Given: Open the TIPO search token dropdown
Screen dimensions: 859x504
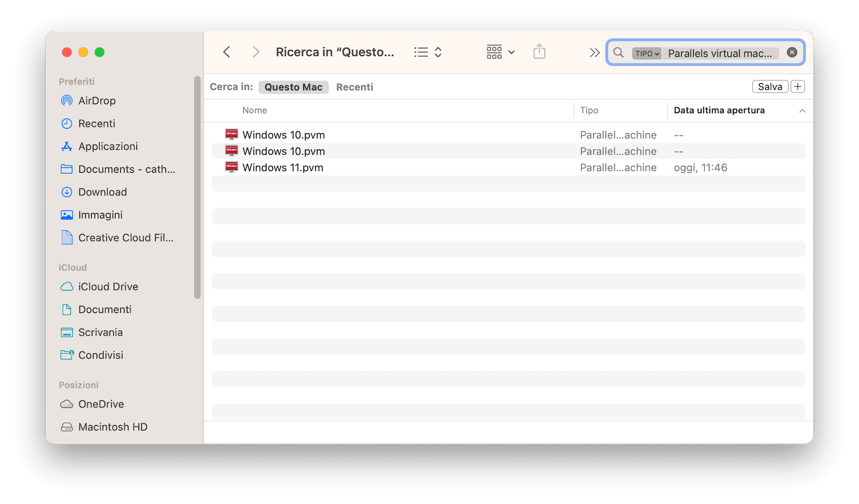Looking at the screenshot, I should pos(647,53).
